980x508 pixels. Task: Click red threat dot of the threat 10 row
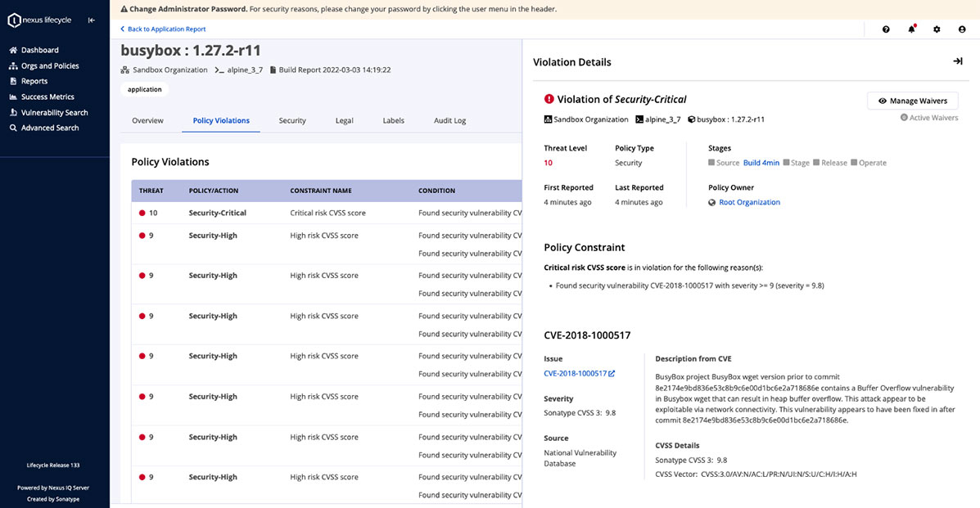142,213
